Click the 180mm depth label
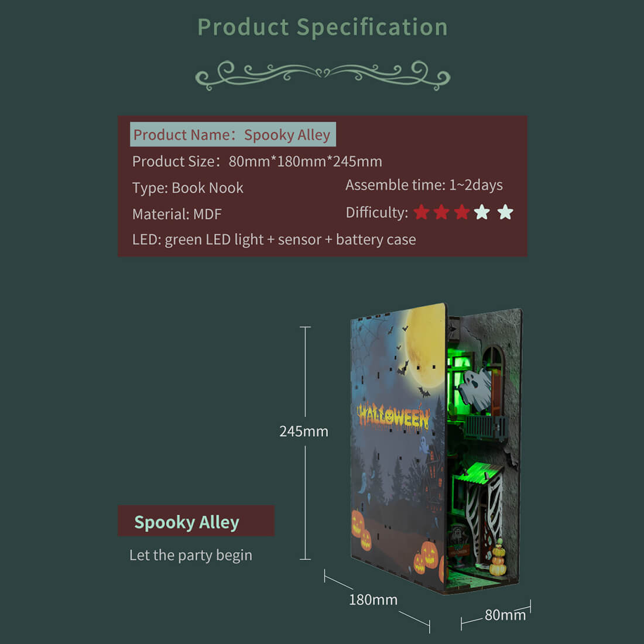Viewport: 644px width, 644px height. [x=373, y=600]
